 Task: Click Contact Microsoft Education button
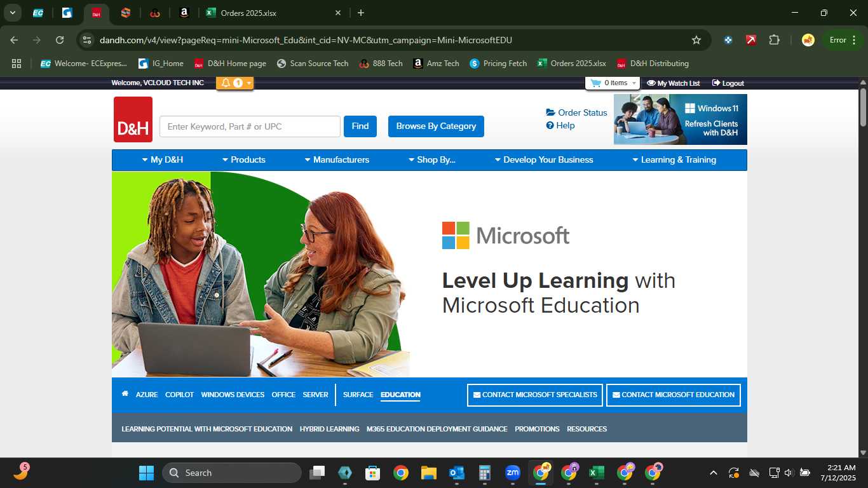(x=674, y=395)
